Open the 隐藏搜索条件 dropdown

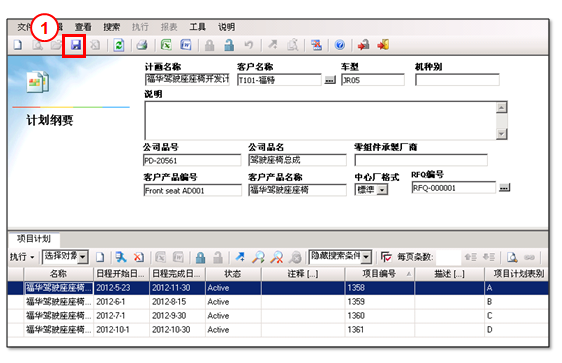366,257
